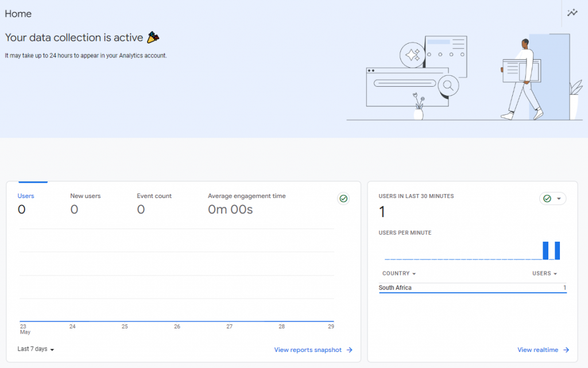This screenshot has width=588, height=368.
Task: Open the Insights sparkline icon
Action: [x=572, y=13]
